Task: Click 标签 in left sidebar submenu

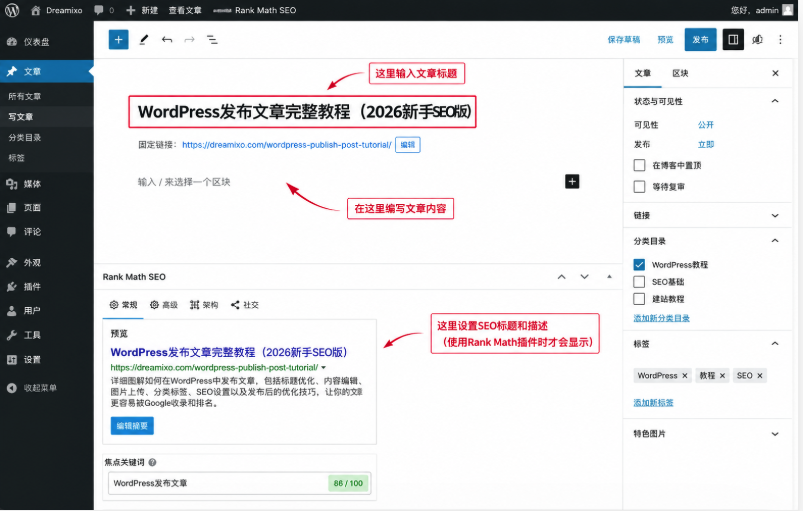Action: (16, 158)
